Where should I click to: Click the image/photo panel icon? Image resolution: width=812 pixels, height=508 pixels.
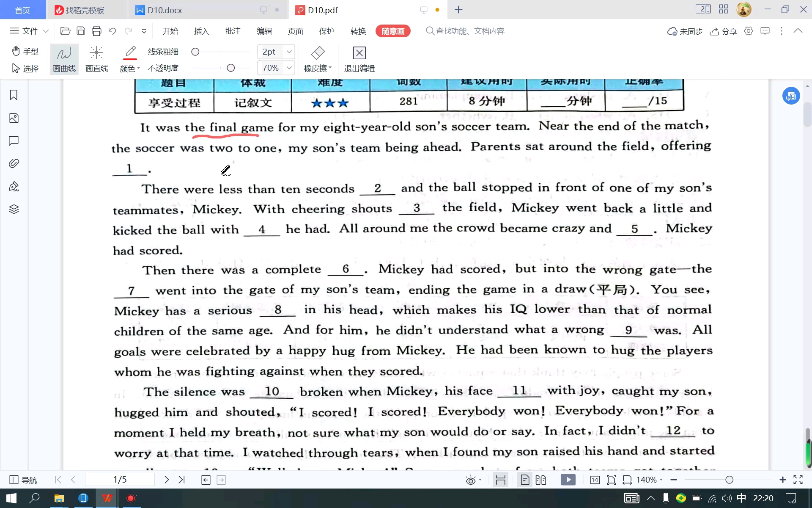[14, 118]
